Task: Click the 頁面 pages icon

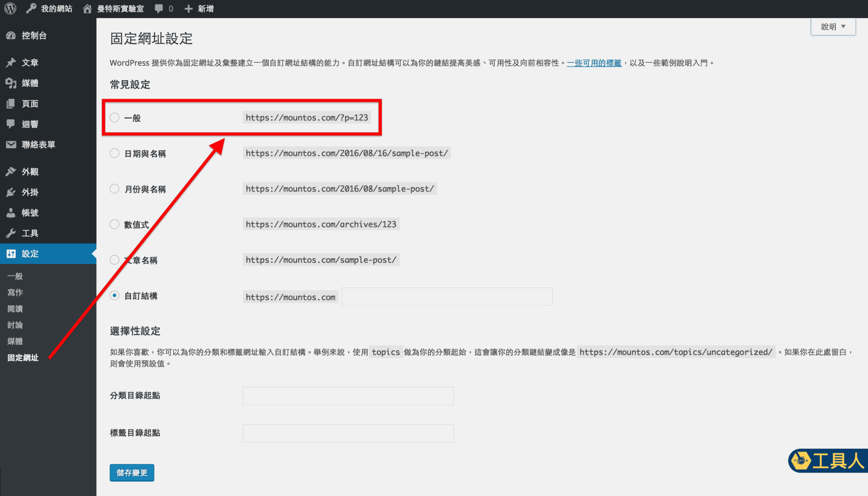Action: click(11, 104)
